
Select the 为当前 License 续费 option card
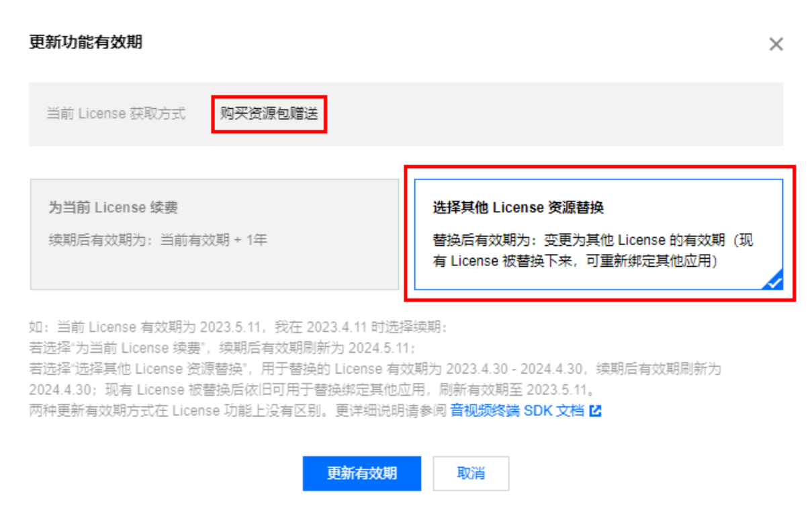click(214, 234)
